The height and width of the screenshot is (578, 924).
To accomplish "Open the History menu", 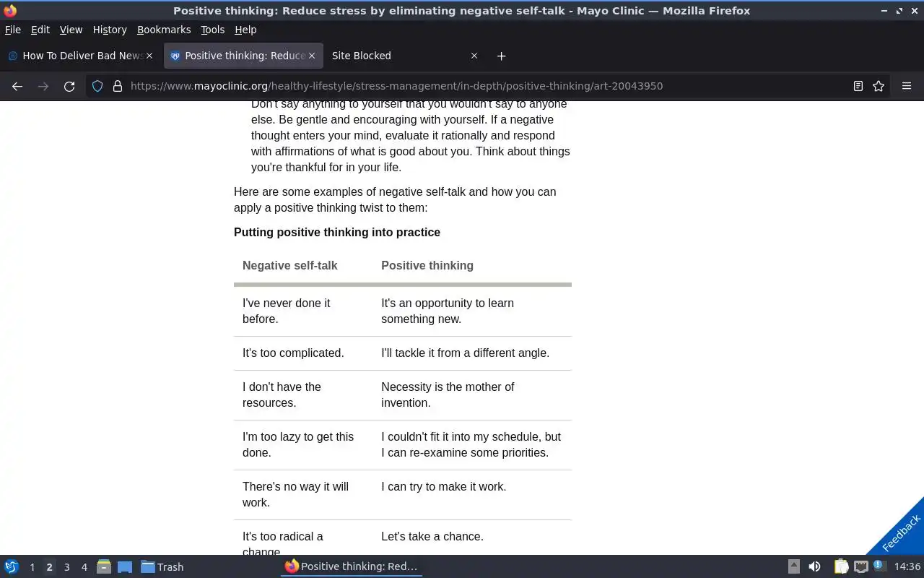I will [110, 30].
